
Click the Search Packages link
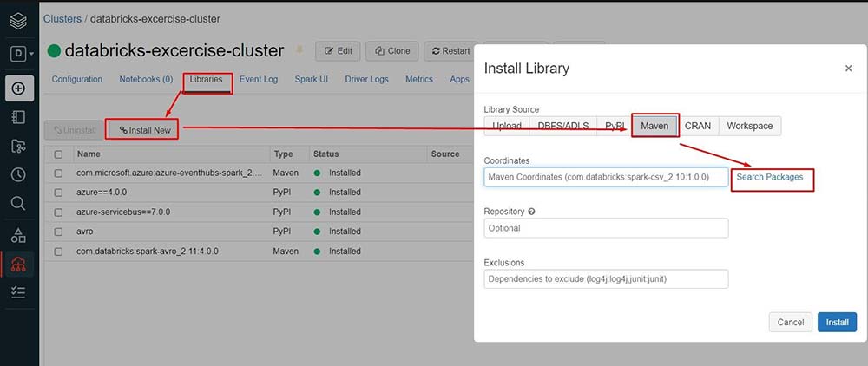pos(769,177)
